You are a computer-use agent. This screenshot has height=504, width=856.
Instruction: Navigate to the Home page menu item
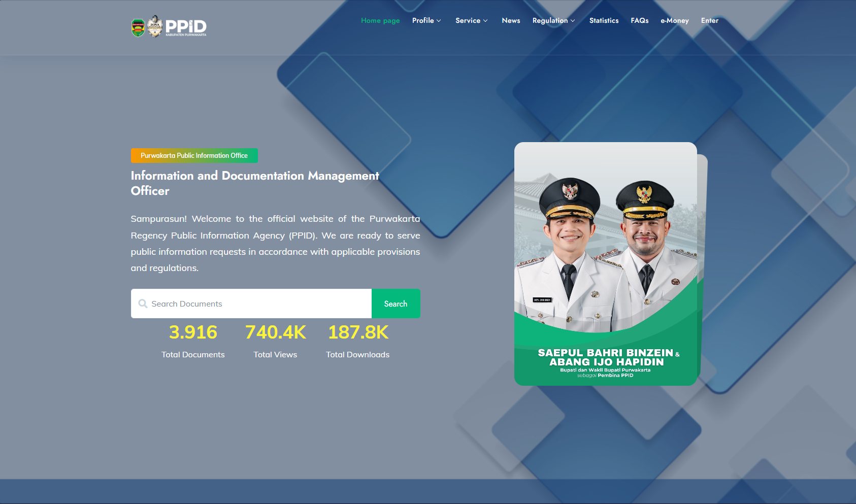coord(380,21)
